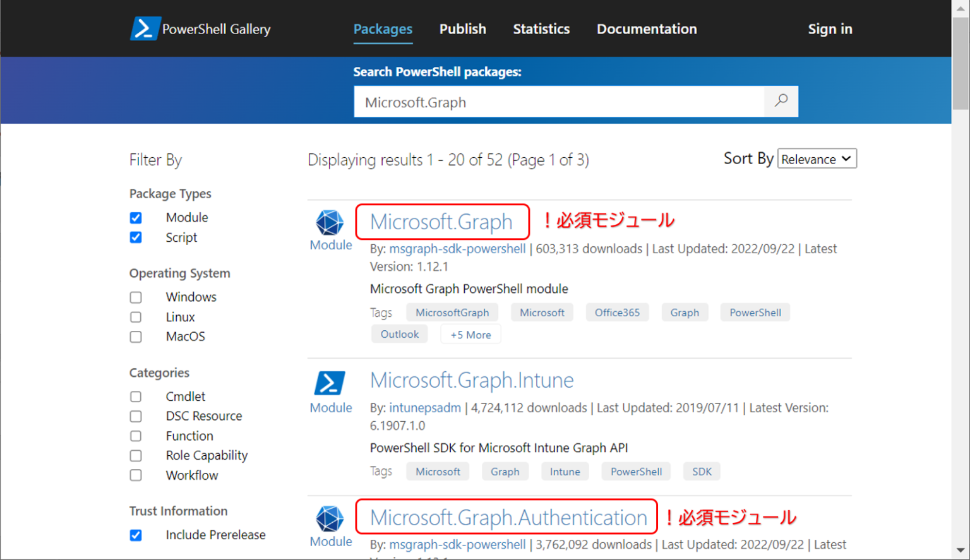This screenshot has height=560, width=970.
Task: Open the Sort By Relevance dropdown
Action: (817, 158)
